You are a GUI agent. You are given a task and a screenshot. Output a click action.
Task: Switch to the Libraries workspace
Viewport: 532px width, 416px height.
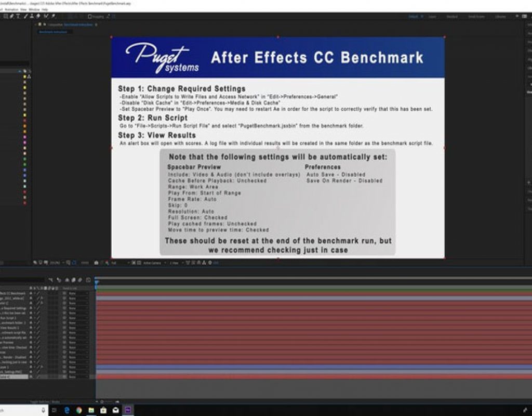coord(500,16)
